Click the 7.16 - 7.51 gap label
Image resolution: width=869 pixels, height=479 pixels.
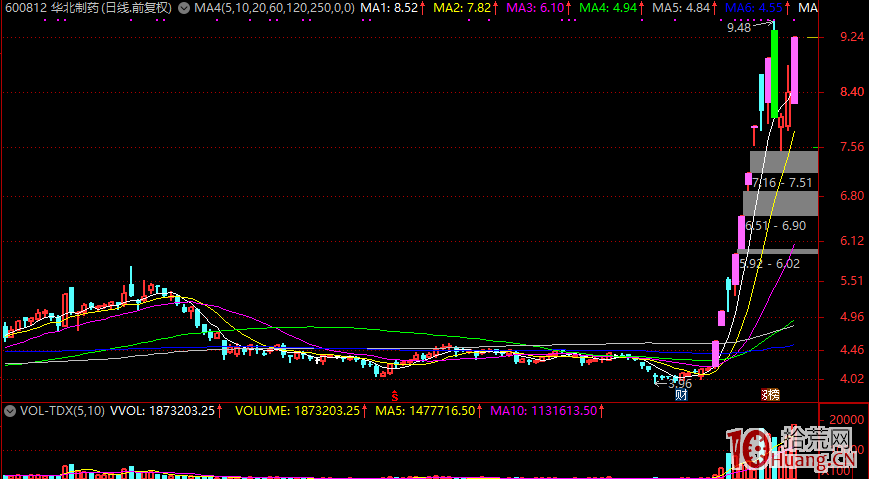(x=782, y=183)
